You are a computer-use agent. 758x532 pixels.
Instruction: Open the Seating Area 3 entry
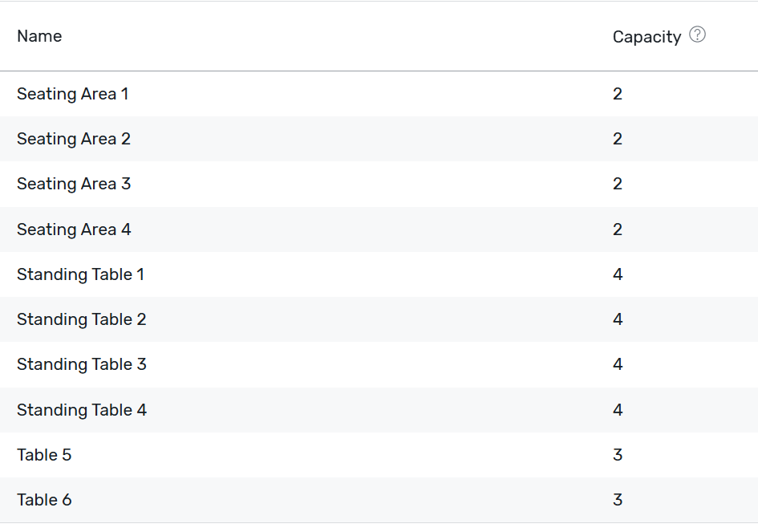(379, 184)
